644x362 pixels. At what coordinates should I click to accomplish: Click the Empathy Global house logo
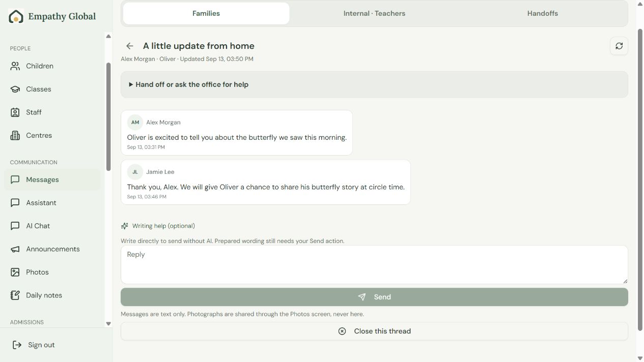tap(16, 16)
